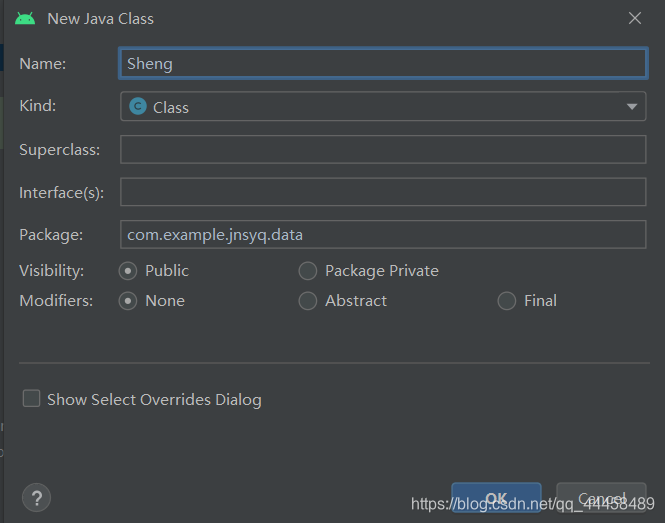This screenshot has height=523, width=665.
Task: Click into the Superclass input field
Action: (383, 149)
